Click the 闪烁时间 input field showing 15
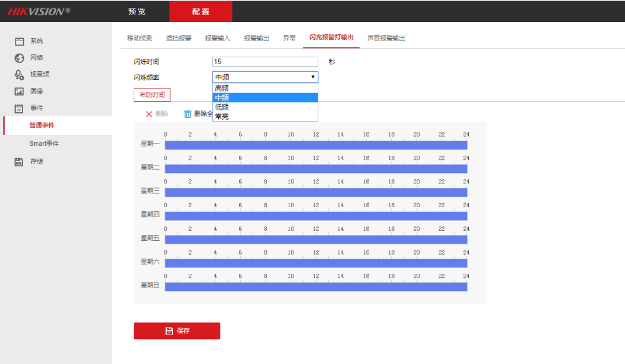 264,61
